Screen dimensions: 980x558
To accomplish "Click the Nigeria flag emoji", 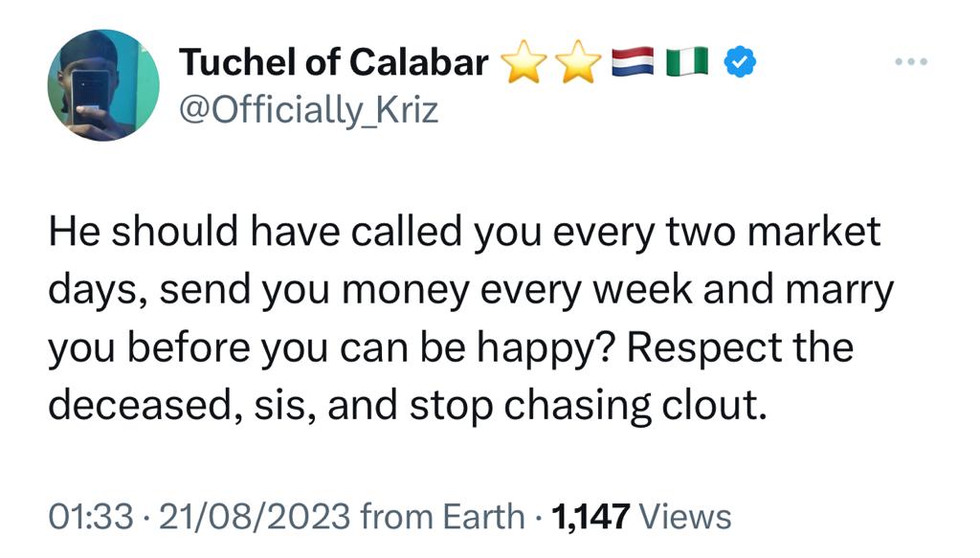I will click(687, 62).
